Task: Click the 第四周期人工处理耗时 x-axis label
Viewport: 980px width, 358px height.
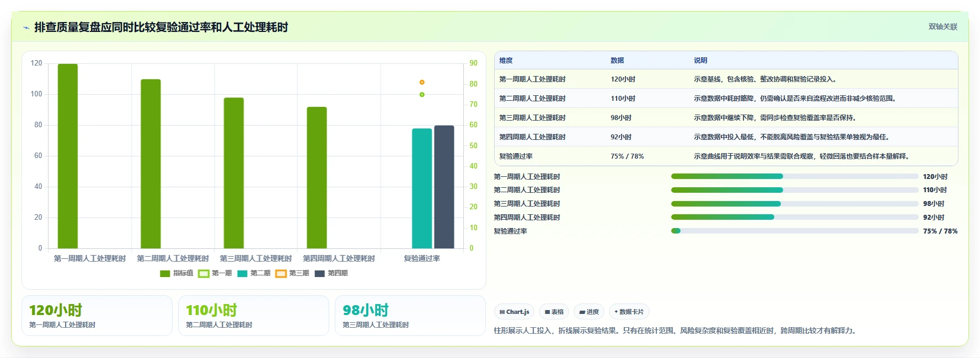Action: point(339,258)
